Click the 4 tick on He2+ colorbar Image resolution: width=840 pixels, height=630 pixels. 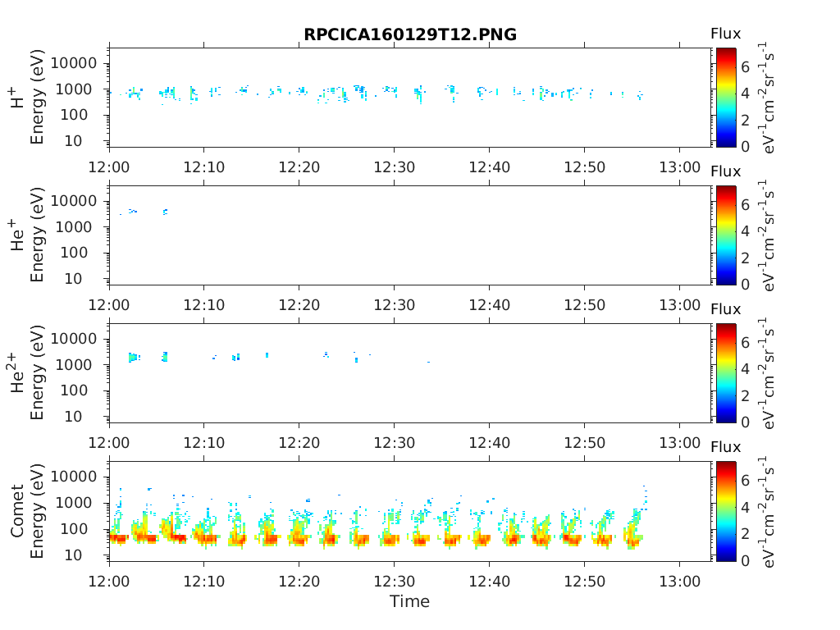click(x=745, y=369)
